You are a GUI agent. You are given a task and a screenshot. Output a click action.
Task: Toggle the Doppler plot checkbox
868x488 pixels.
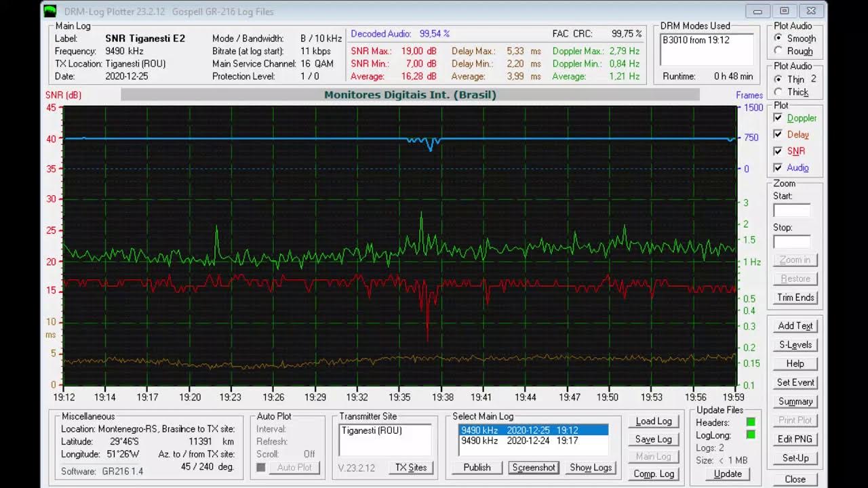(778, 118)
